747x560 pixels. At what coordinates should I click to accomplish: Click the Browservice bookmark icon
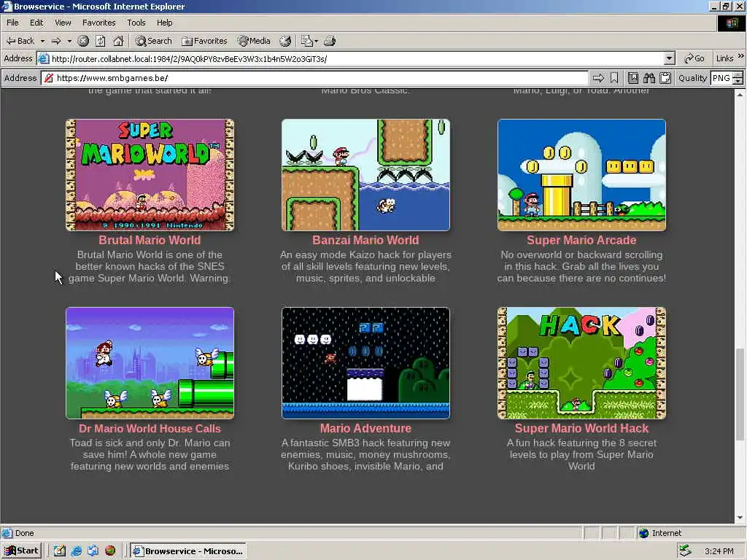click(x=614, y=78)
